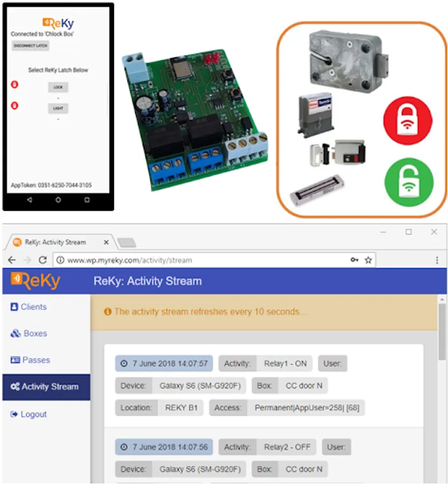Click the Permanent|AppUser=258| [68] access value
This screenshot has height=486, width=448.
pyautogui.click(x=307, y=408)
